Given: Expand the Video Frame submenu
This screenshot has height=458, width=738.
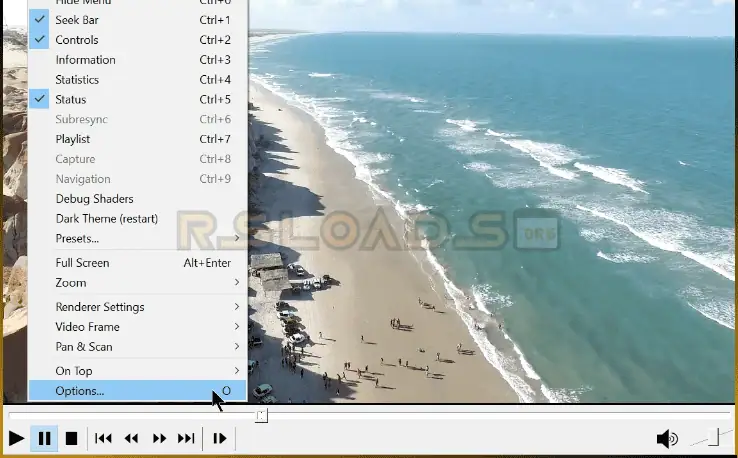Looking at the screenshot, I should coord(137,327).
